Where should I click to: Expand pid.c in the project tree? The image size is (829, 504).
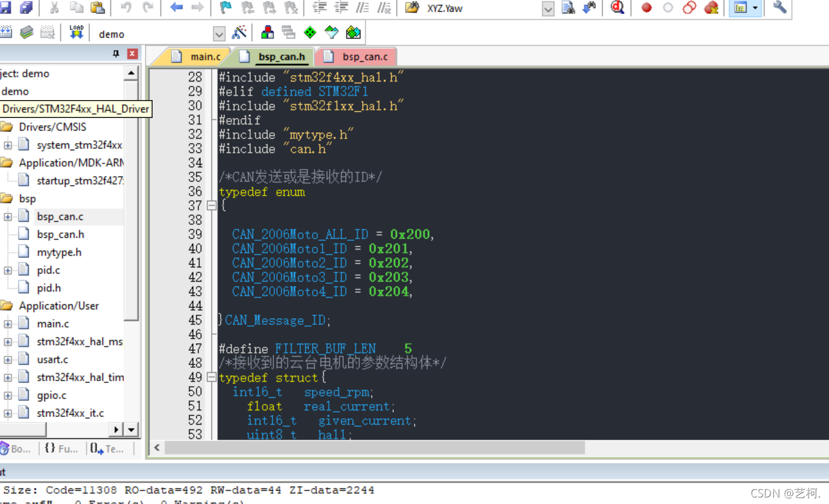point(8,270)
